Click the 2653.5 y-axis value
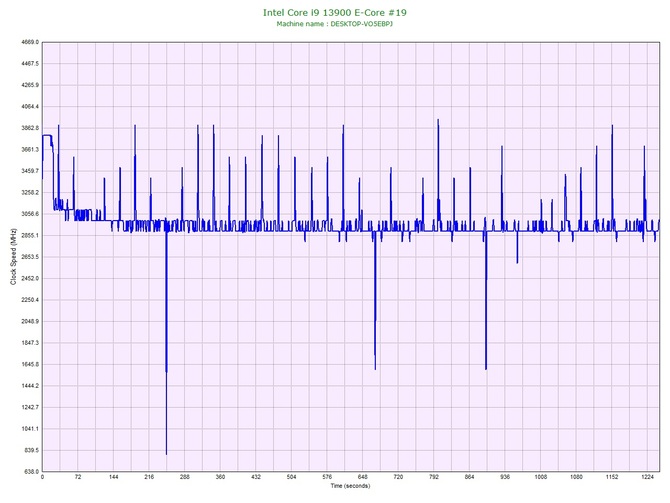Screen dimensions: 670x503 tap(30, 257)
